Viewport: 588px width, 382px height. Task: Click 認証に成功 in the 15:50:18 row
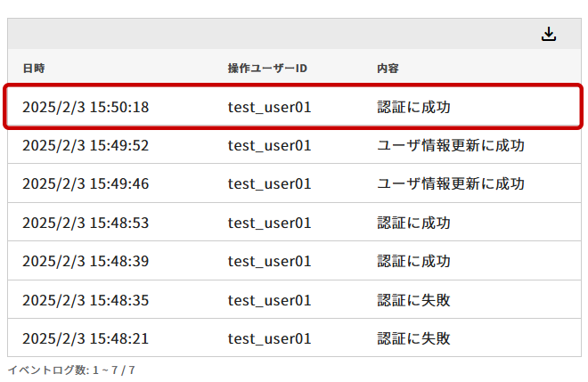pyautogui.click(x=413, y=107)
